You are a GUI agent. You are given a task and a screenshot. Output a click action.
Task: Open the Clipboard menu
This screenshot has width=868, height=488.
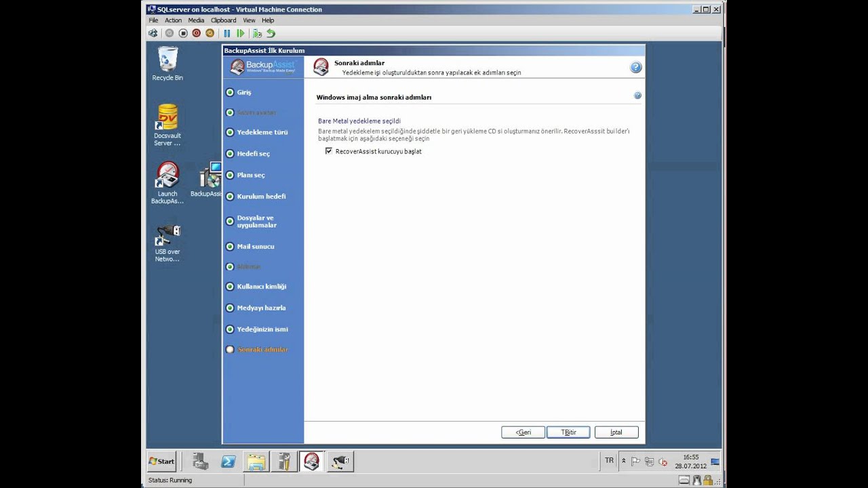[223, 20]
